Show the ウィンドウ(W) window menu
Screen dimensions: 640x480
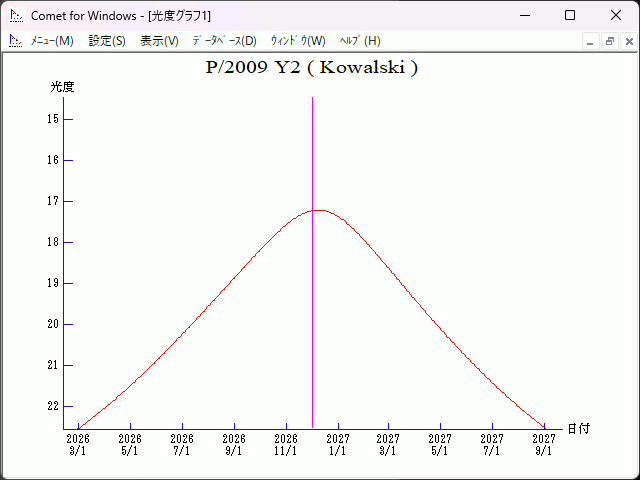click(x=298, y=41)
